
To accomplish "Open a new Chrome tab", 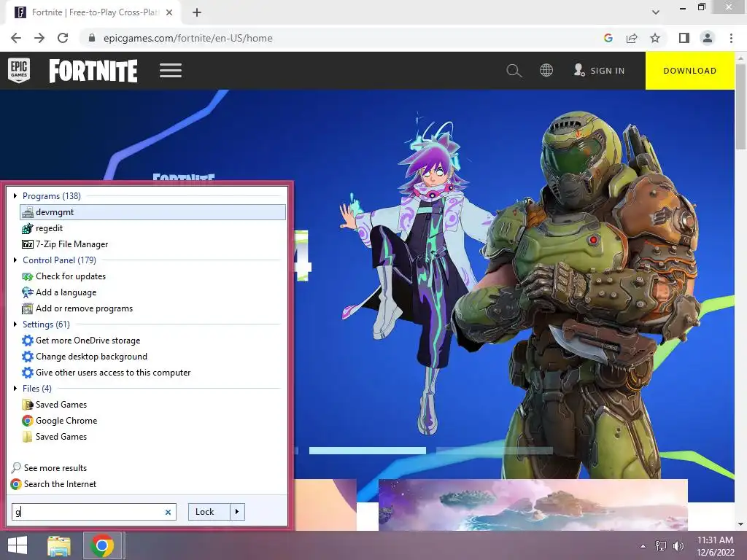I will 197,12.
